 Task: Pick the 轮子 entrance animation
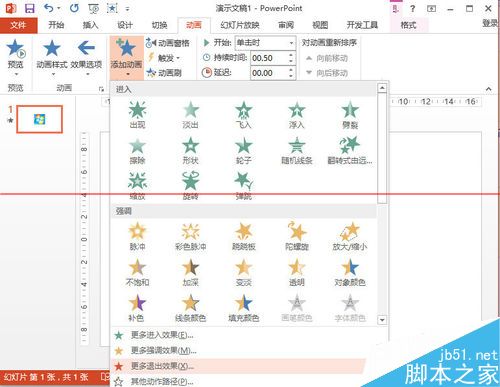244,151
